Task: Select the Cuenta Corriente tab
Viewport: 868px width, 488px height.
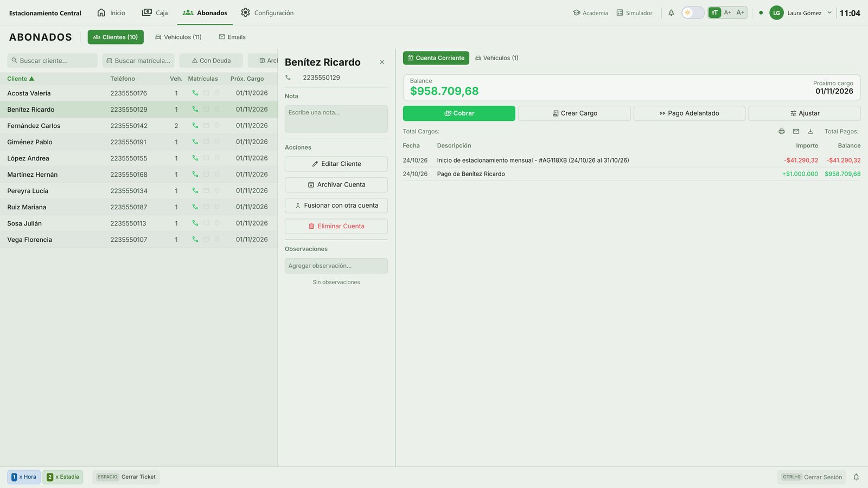Action: point(436,58)
